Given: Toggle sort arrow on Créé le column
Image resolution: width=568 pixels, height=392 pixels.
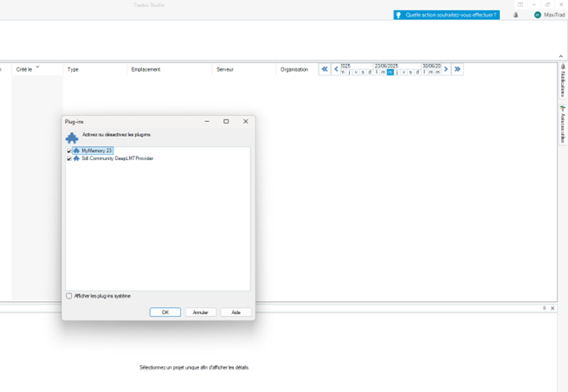Looking at the screenshot, I should coord(38,67).
